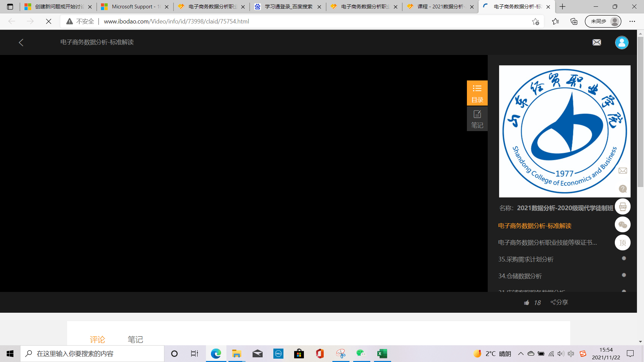Click the back arrow beside course title

21,42
